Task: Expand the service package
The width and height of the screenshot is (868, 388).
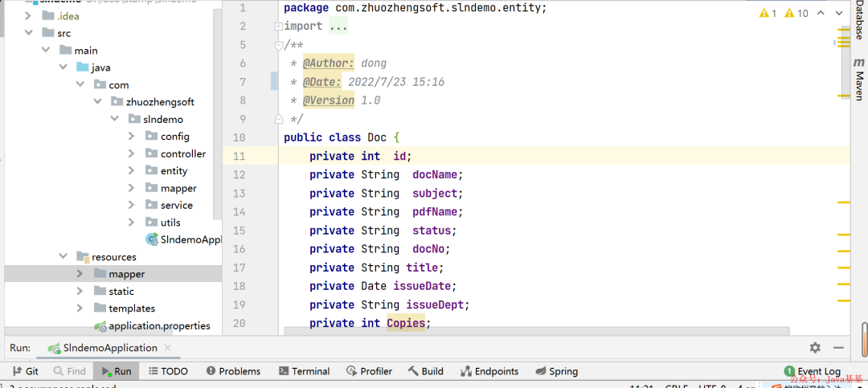Action: click(x=131, y=205)
